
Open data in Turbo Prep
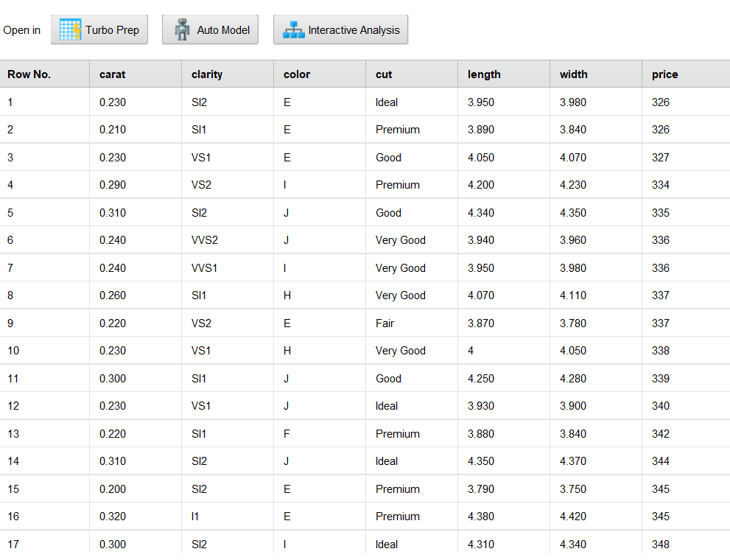[x=99, y=29]
